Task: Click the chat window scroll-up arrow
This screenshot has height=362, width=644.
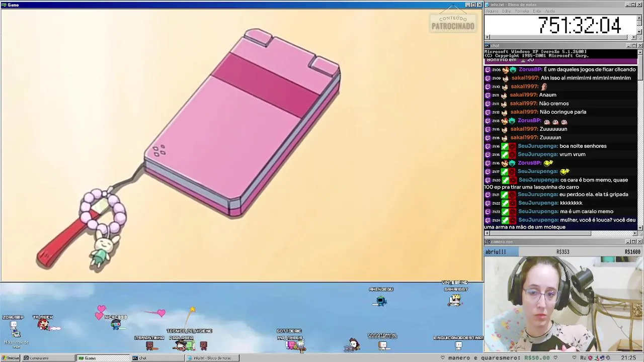Action: point(640,51)
